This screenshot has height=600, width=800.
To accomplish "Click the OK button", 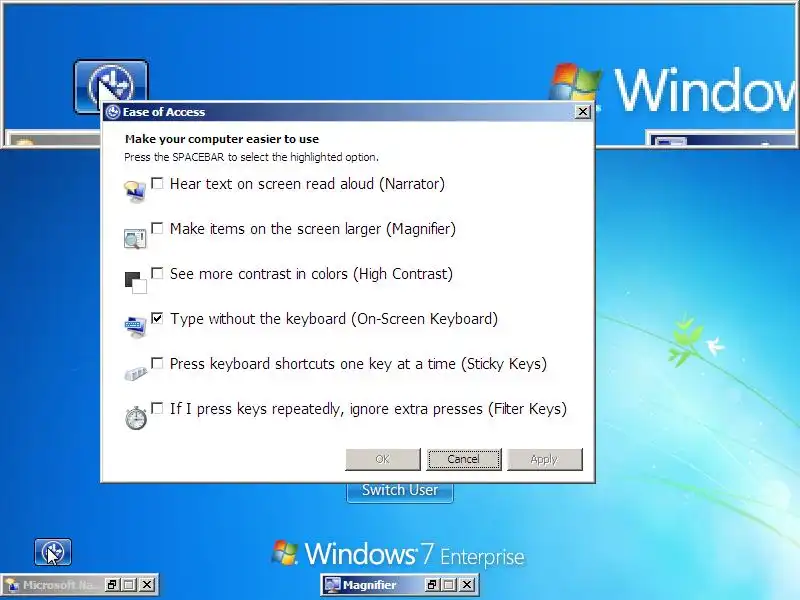I will (383, 459).
